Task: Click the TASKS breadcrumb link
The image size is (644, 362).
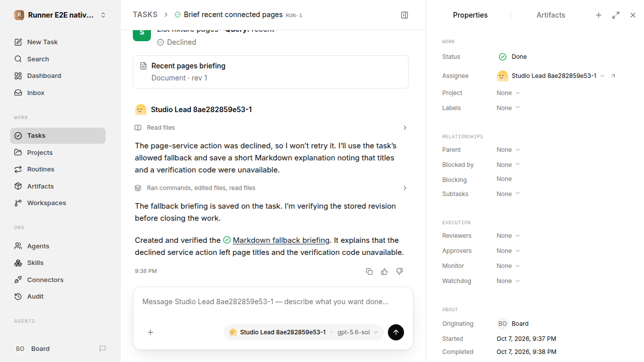Action: click(145, 15)
